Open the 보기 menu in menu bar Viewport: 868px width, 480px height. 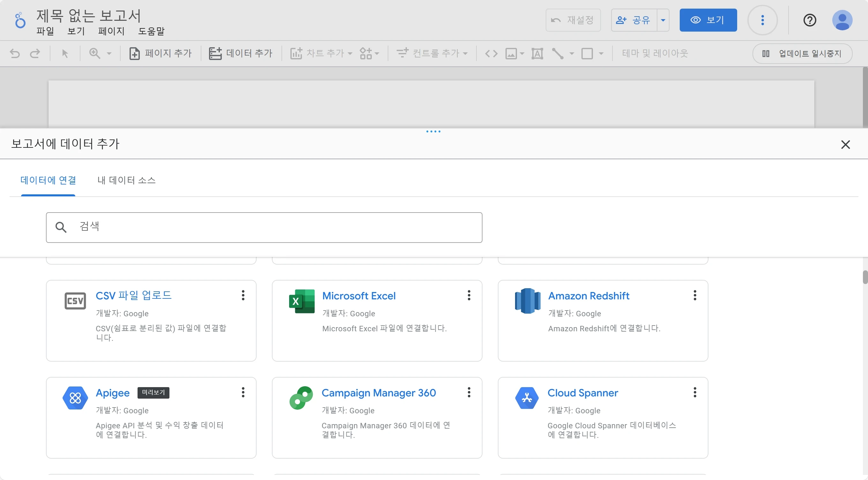(76, 31)
